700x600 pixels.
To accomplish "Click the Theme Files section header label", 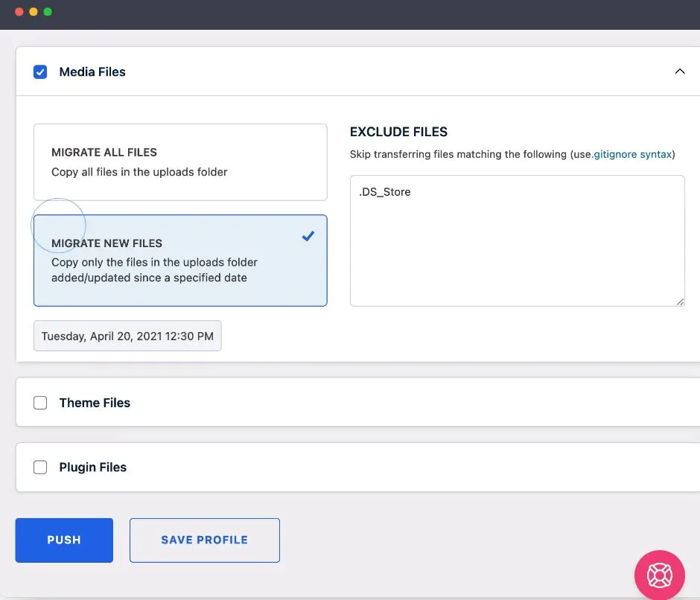I will (95, 402).
